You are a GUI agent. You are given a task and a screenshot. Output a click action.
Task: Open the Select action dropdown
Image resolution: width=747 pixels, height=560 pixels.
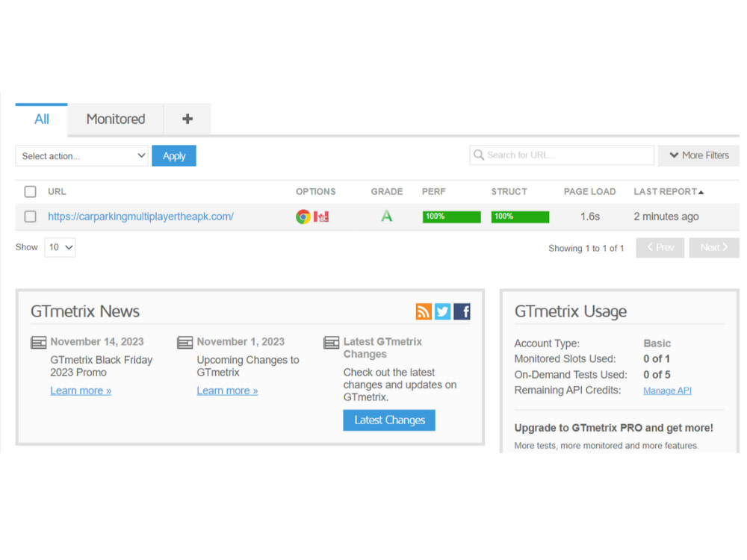(82, 156)
